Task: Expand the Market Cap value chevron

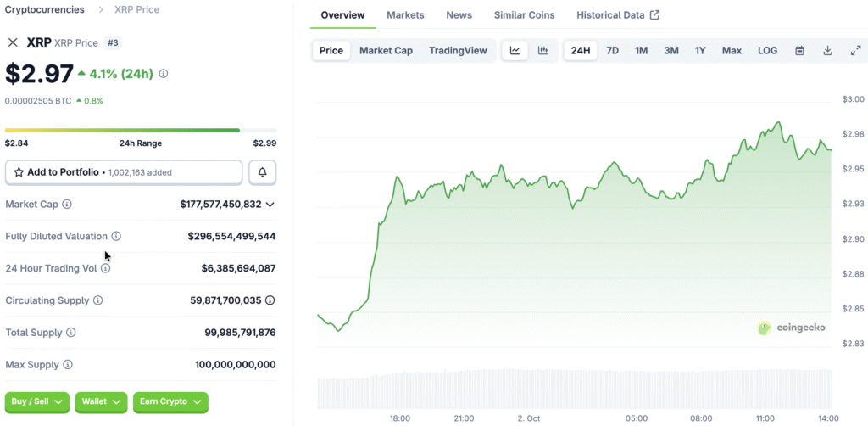Action: click(x=270, y=205)
